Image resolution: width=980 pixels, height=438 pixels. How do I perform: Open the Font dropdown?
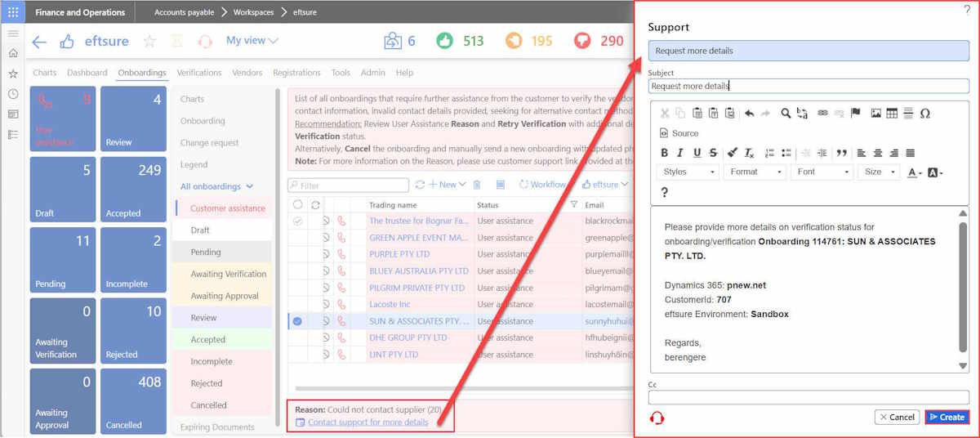point(822,172)
